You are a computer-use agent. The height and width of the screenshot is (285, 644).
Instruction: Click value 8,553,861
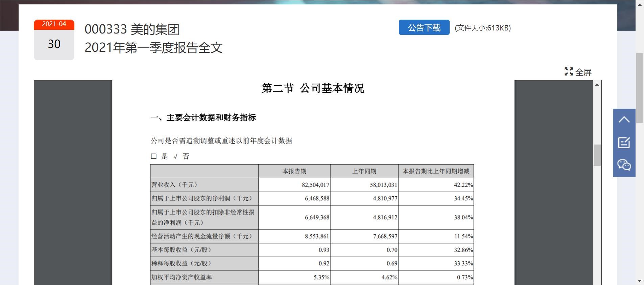pyautogui.click(x=317, y=236)
